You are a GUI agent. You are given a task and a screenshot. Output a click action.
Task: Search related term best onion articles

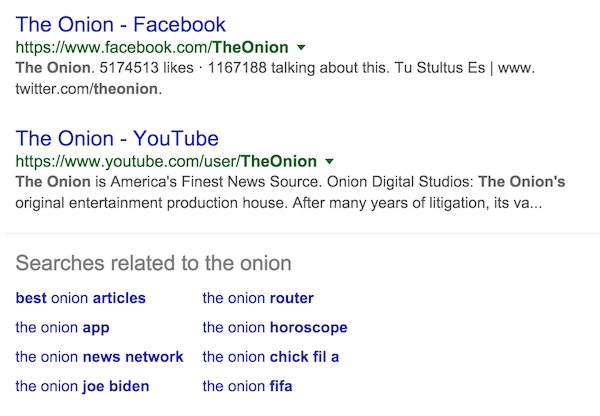click(81, 298)
